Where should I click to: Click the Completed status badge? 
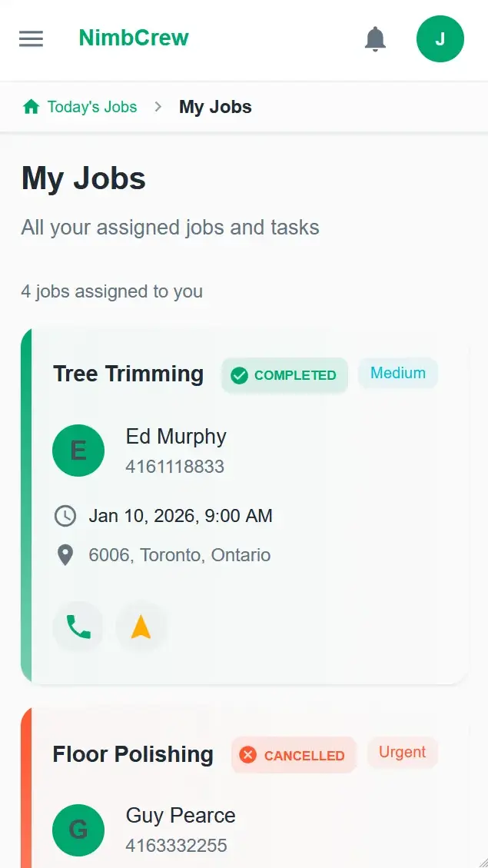[x=284, y=375]
